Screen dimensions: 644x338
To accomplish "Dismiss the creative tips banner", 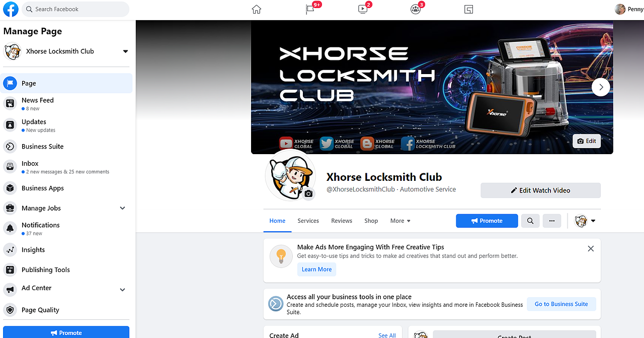I will [591, 248].
